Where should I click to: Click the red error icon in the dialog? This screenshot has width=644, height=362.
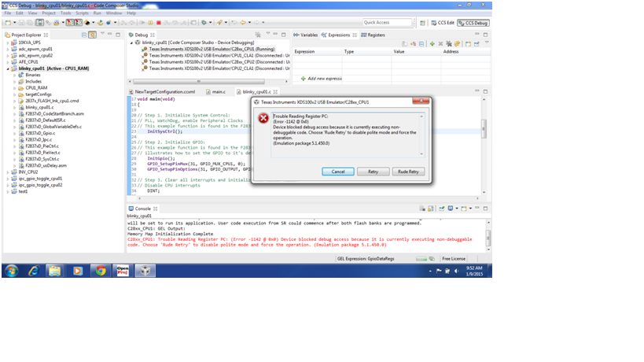point(263,118)
